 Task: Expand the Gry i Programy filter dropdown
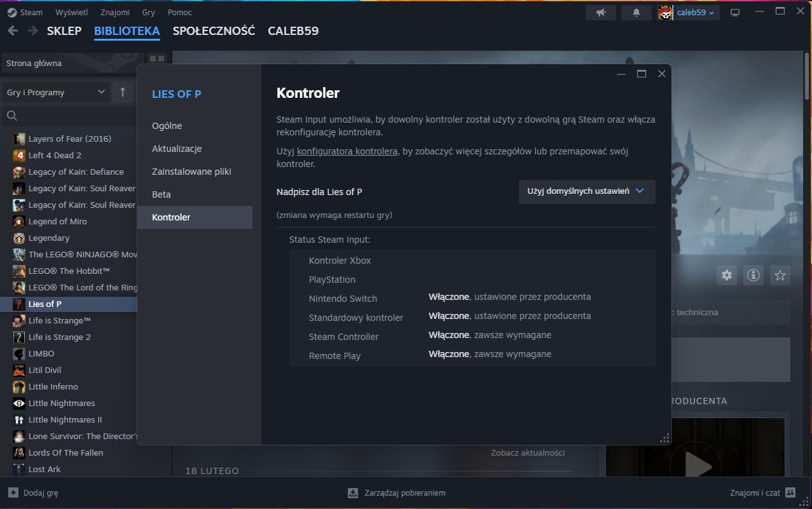(55, 92)
